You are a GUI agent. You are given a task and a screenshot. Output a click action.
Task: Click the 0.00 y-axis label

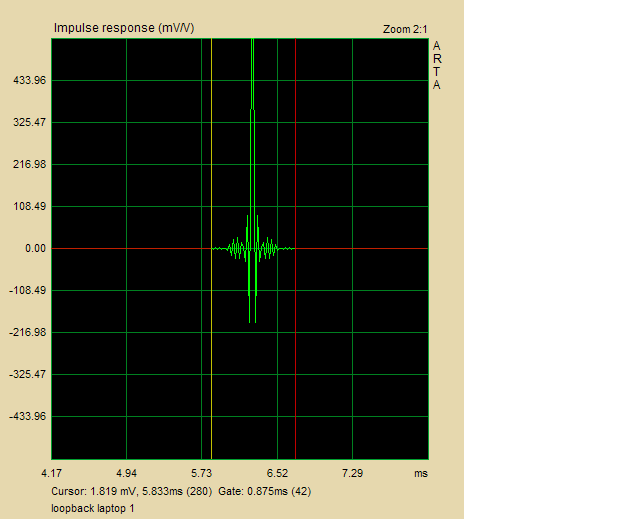[36, 248]
